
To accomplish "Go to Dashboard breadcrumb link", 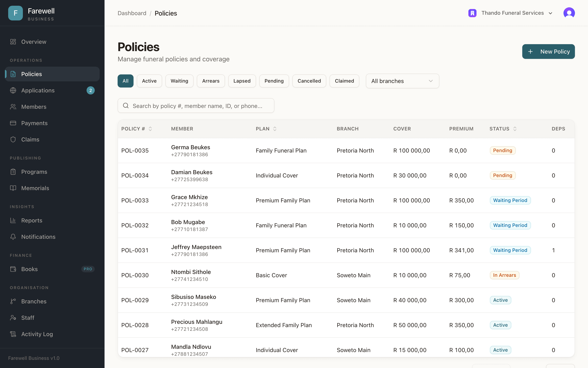I will click(132, 13).
